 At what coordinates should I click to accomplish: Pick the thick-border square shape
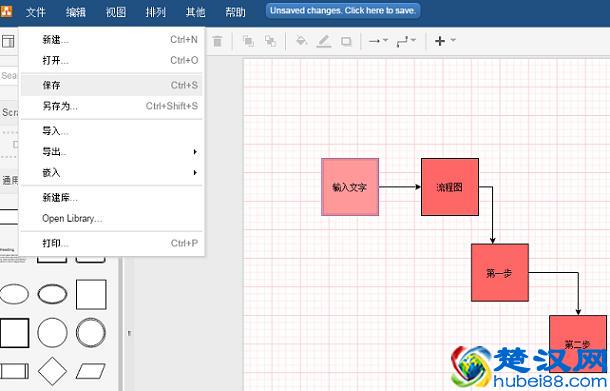pos(14,333)
